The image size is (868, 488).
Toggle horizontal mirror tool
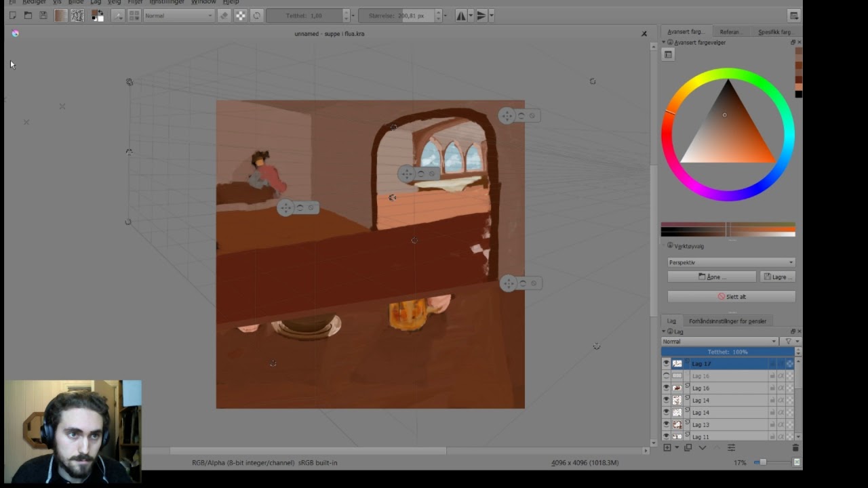(461, 16)
